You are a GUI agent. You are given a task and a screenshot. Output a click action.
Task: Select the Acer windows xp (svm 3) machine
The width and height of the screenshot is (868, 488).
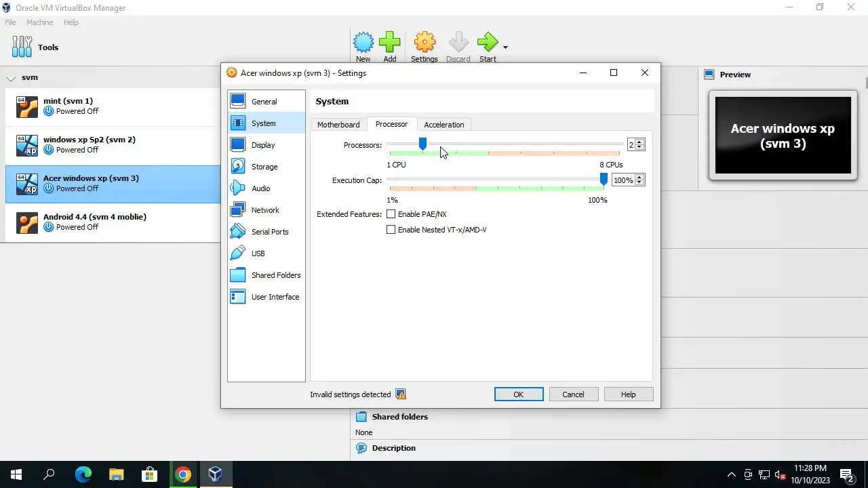113,184
